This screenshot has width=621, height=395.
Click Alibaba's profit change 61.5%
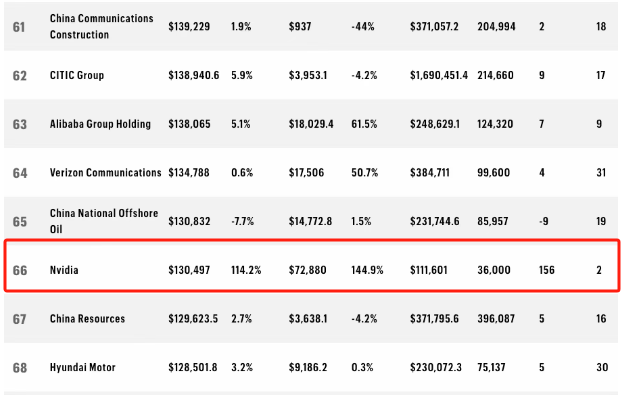tap(364, 124)
